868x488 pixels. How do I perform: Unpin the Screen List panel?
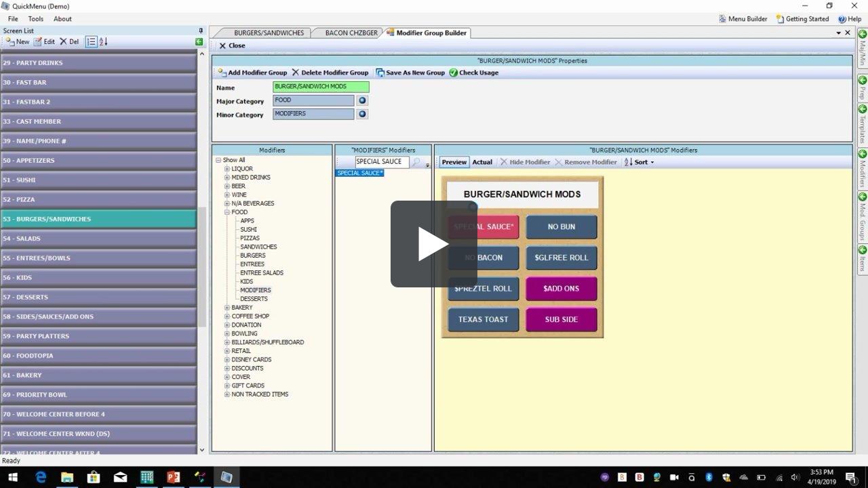[x=201, y=30]
